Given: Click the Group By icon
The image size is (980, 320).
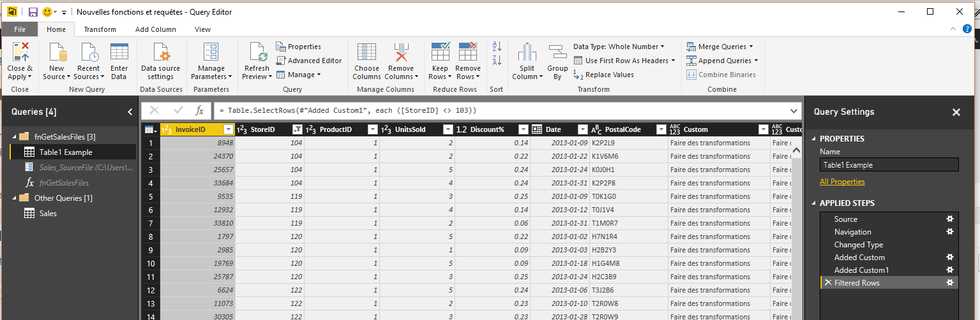Looking at the screenshot, I should (x=557, y=54).
